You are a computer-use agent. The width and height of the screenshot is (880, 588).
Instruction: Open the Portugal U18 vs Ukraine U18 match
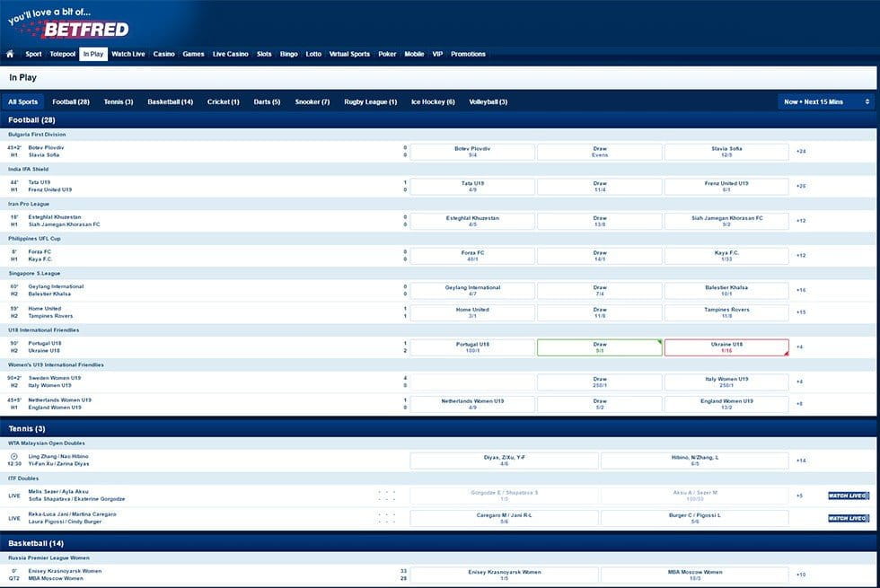click(x=44, y=347)
